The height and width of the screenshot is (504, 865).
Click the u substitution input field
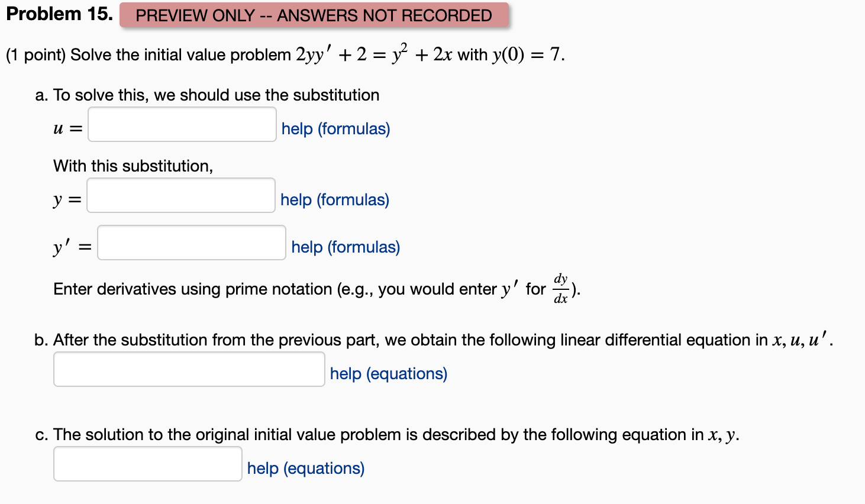pyautogui.click(x=182, y=124)
